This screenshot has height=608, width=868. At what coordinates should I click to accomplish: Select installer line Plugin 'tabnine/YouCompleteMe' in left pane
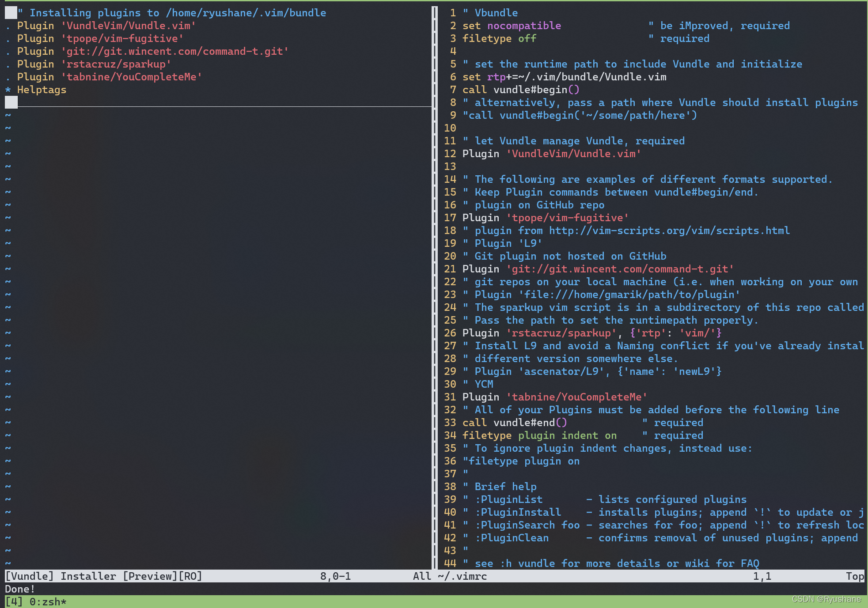pyautogui.click(x=110, y=77)
